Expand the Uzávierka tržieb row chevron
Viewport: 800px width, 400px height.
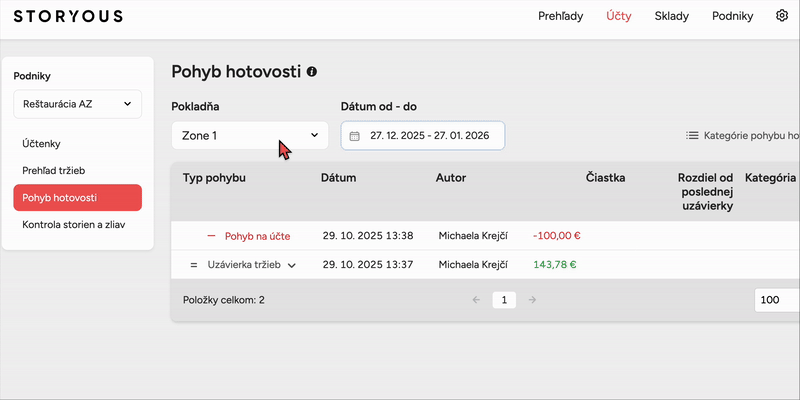click(292, 266)
